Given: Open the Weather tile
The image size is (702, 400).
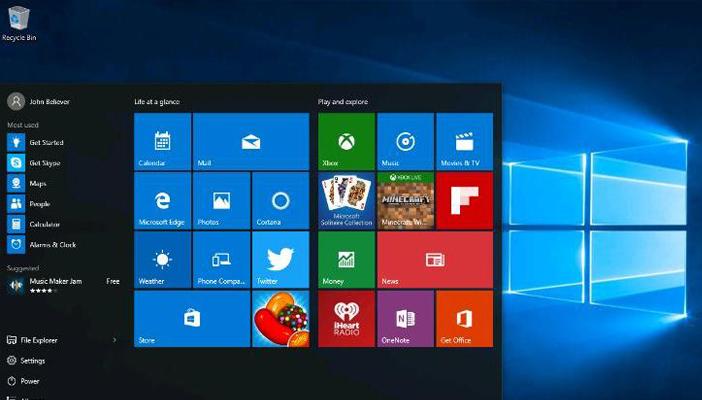Looking at the screenshot, I should 162,260.
